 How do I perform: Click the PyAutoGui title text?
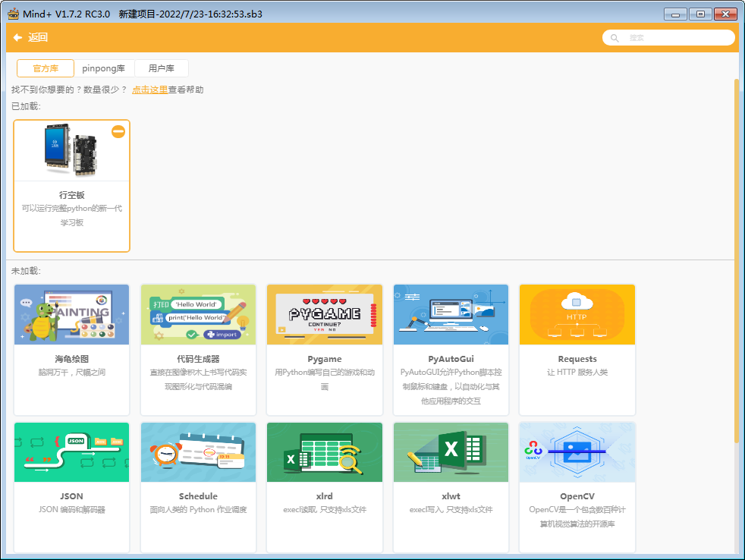point(451,359)
